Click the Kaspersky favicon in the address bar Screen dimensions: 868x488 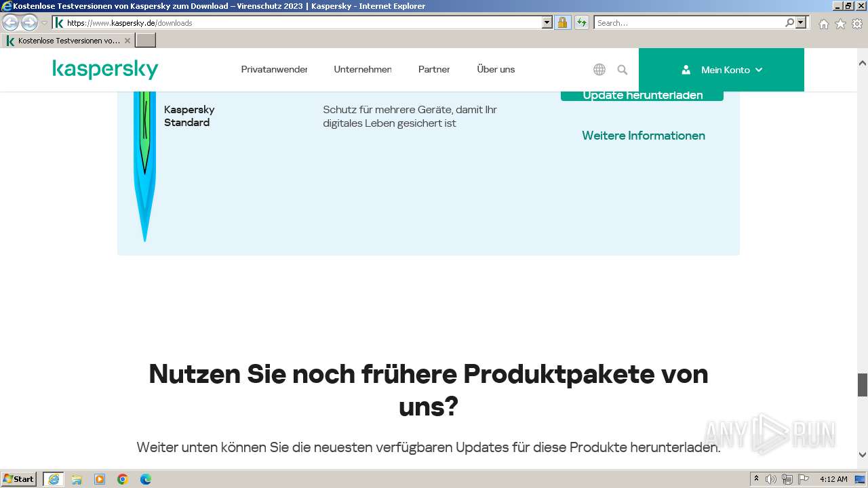click(x=59, y=22)
